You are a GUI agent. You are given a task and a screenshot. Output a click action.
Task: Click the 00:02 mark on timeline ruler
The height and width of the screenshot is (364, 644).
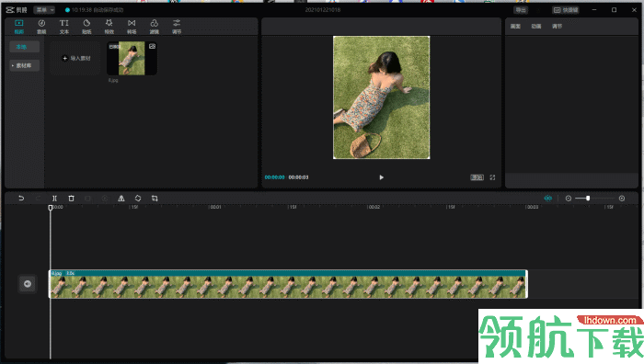(x=374, y=207)
